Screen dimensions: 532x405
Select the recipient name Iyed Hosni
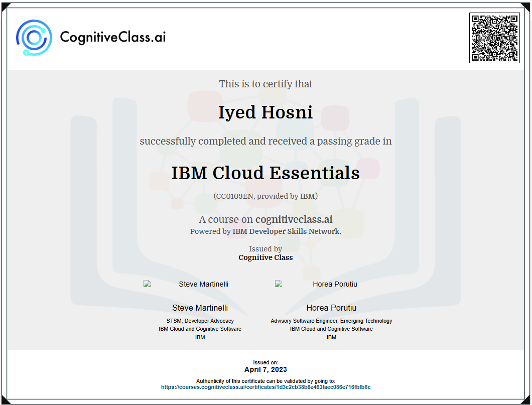pos(265,112)
